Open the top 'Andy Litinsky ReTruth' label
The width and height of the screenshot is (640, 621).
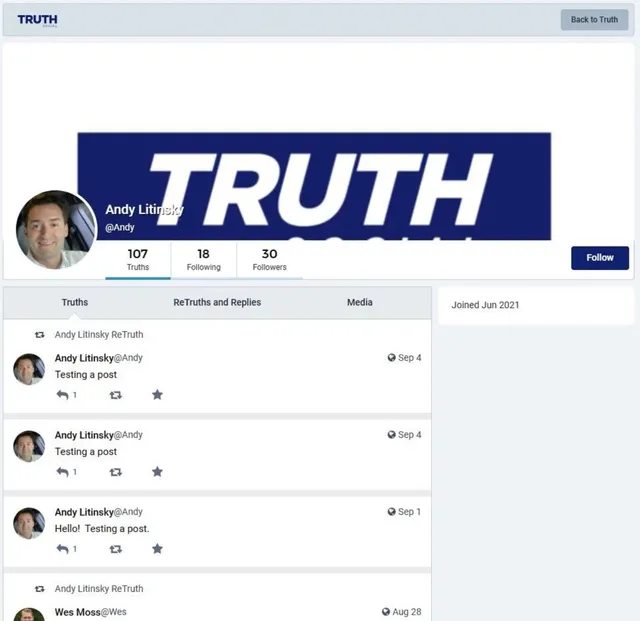[x=99, y=334]
